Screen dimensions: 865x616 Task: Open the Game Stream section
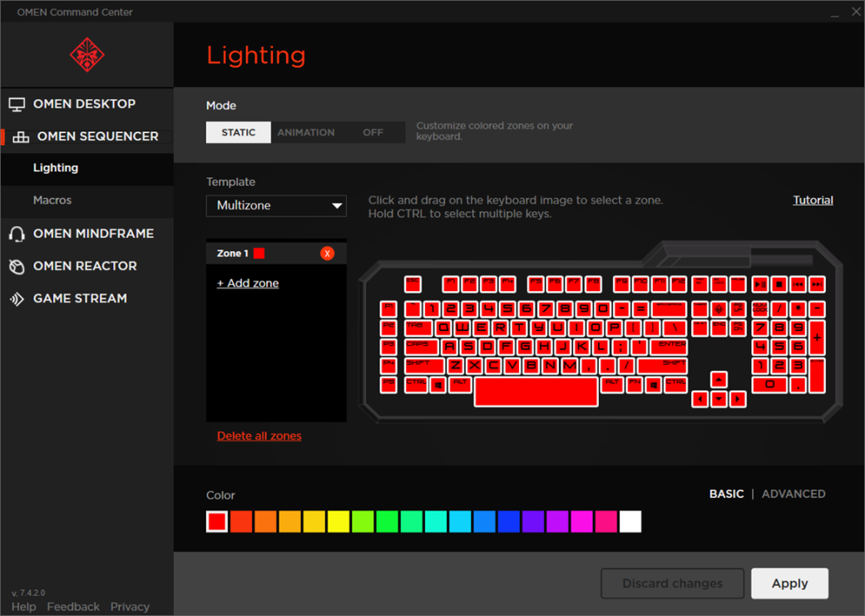[80, 298]
